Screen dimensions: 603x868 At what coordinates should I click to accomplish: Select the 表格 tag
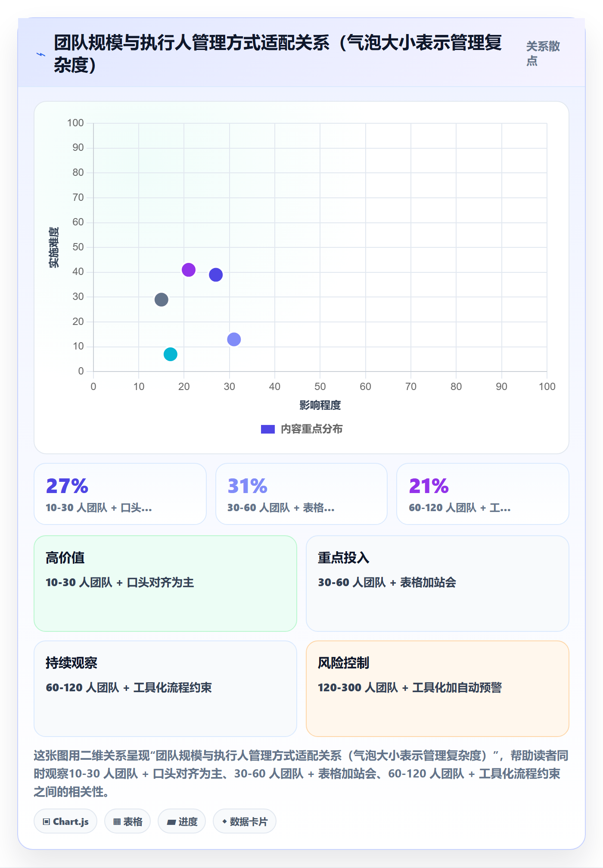pos(127,821)
